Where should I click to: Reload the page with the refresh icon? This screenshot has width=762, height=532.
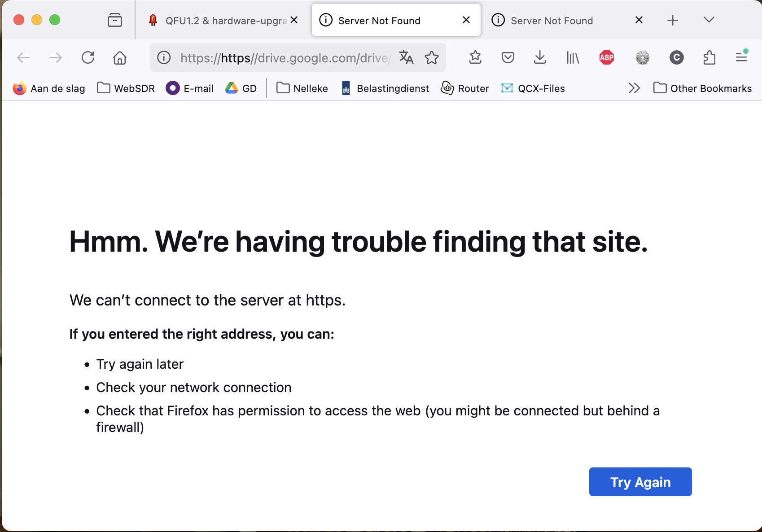(88, 57)
